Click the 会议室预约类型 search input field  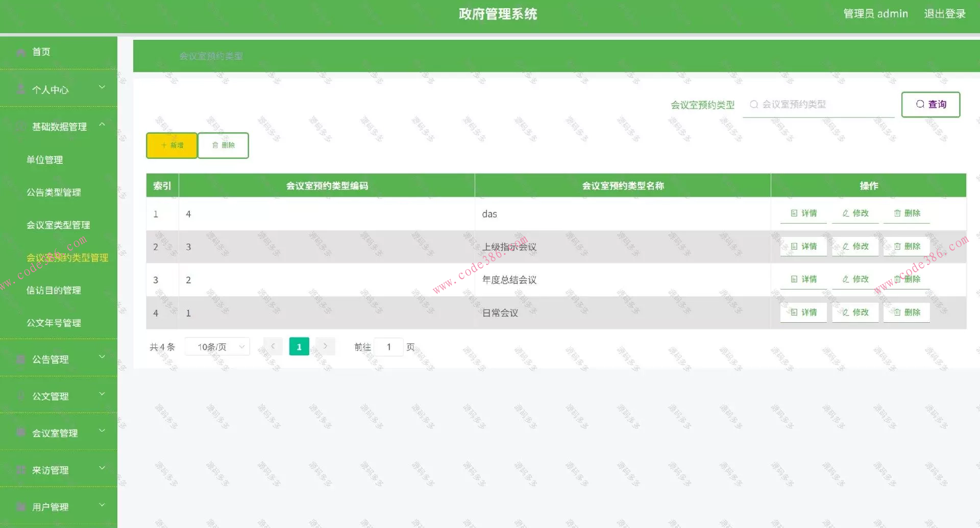point(817,104)
